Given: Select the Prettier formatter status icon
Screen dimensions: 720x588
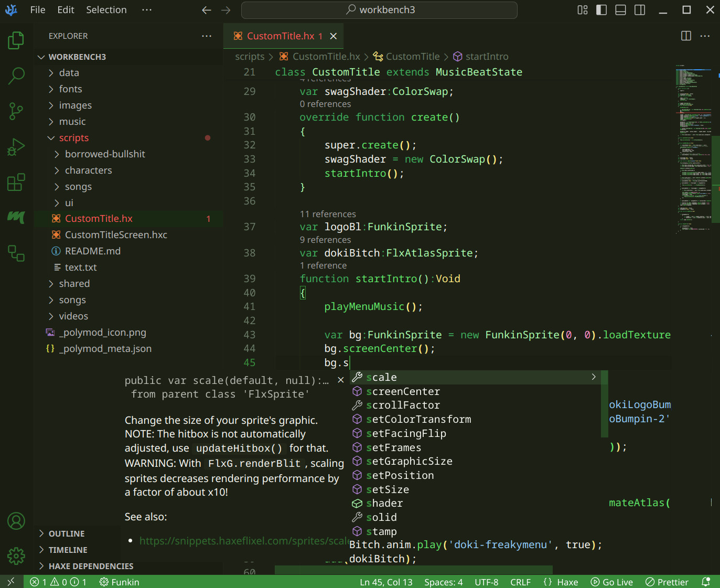Looking at the screenshot, I should coord(667,582).
